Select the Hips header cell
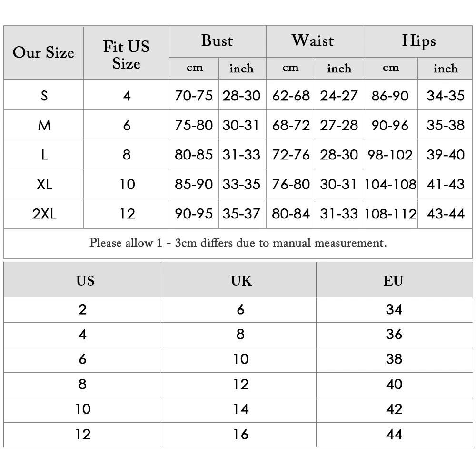 (x=418, y=41)
